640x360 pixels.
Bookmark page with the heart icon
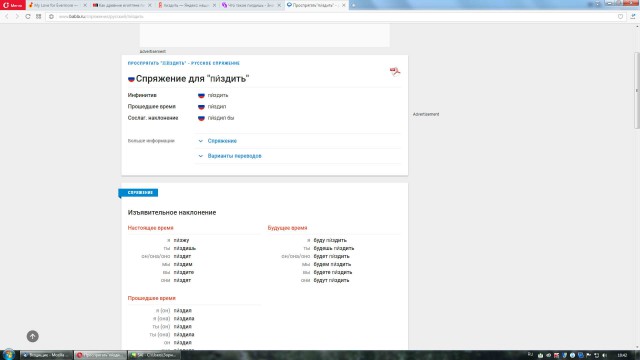620,17
